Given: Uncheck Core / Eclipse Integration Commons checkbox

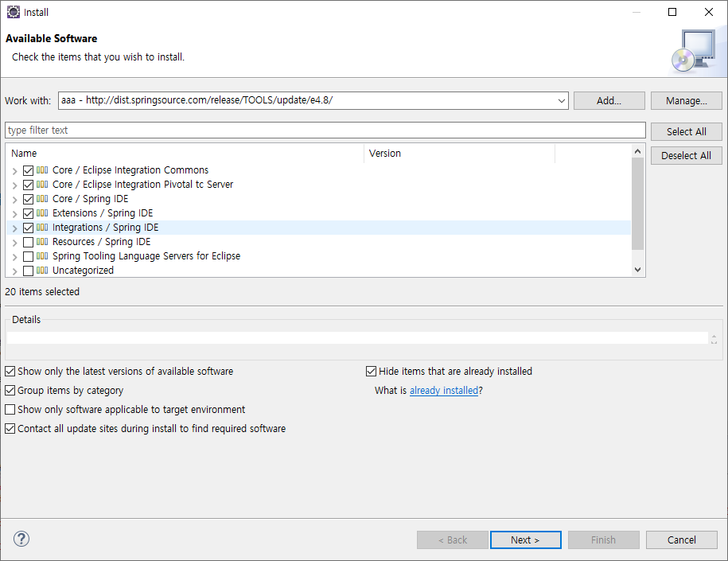Looking at the screenshot, I should point(29,170).
